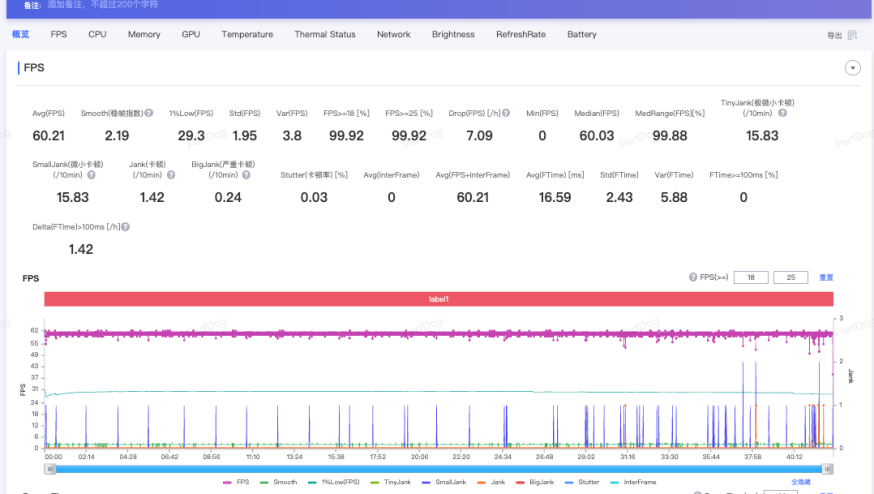Image resolution: width=874 pixels, height=494 pixels.
Task: Click the 1%Low(FPS) value 29.3
Action: (191, 136)
